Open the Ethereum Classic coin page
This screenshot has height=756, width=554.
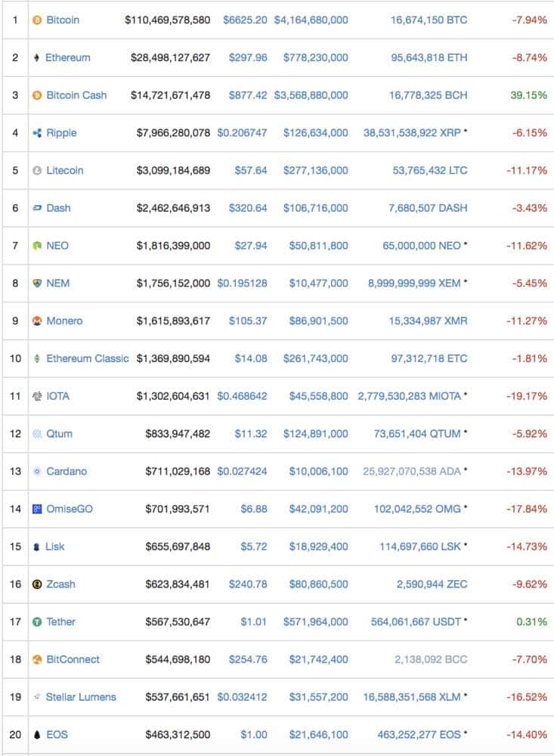click(x=88, y=358)
